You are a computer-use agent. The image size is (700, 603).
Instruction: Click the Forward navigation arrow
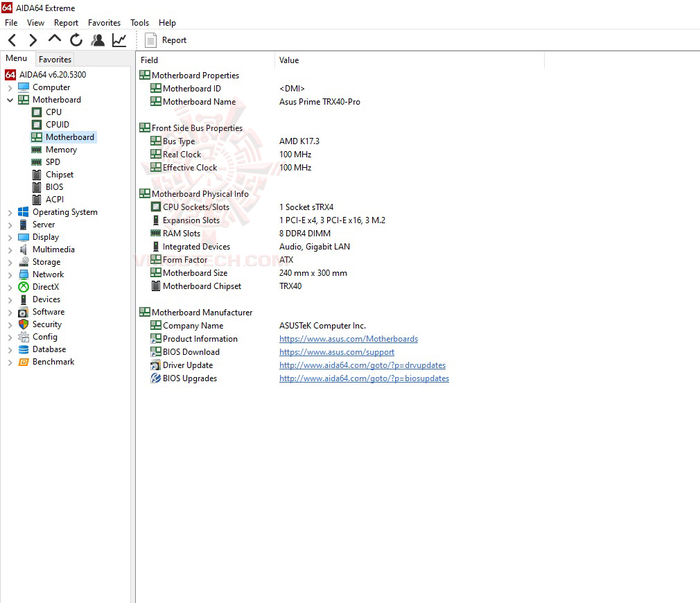33,40
